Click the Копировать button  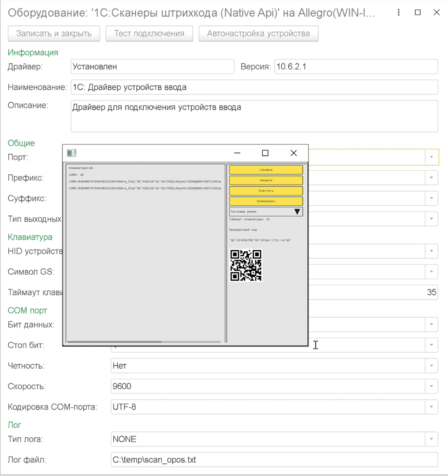tap(266, 201)
